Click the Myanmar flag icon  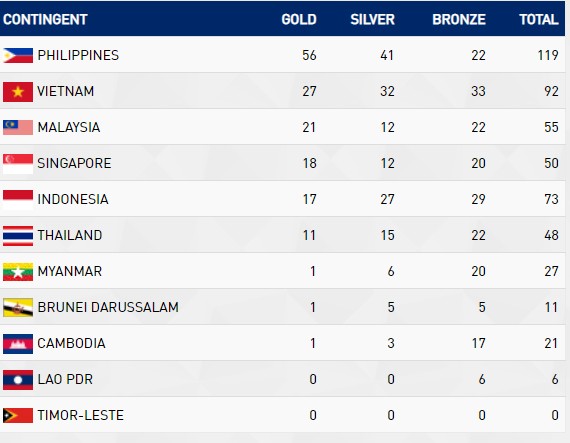pos(18,271)
